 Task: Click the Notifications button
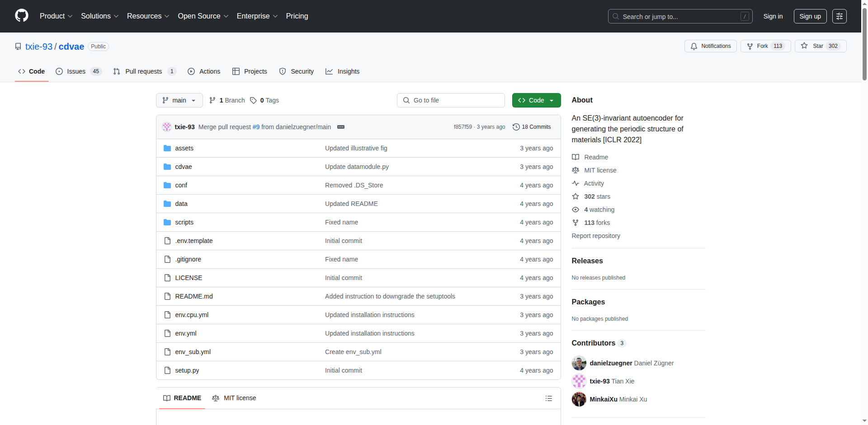pos(711,46)
